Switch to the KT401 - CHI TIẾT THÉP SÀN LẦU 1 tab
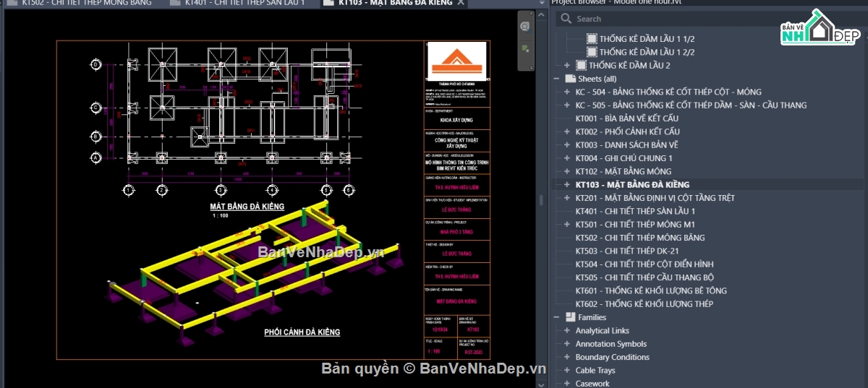Viewport: 868px width, 388px height. tap(244, 3)
